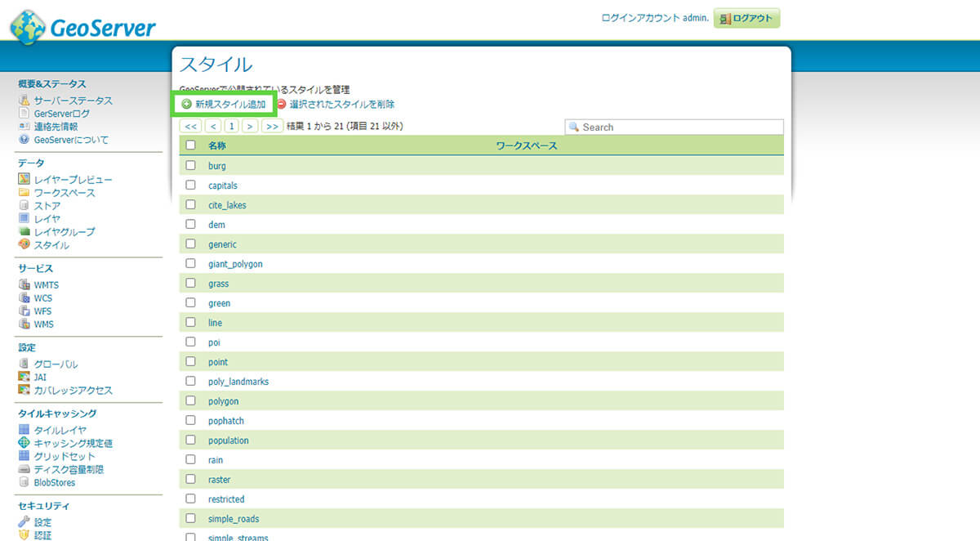Open the restricted style
980x541 pixels.
pyautogui.click(x=226, y=499)
